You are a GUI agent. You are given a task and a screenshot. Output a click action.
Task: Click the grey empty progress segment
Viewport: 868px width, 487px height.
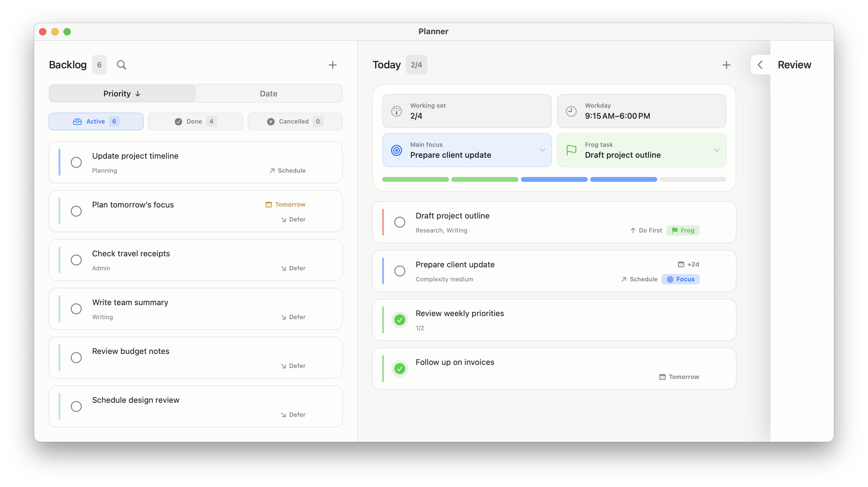pyautogui.click(x=693, y=179)
